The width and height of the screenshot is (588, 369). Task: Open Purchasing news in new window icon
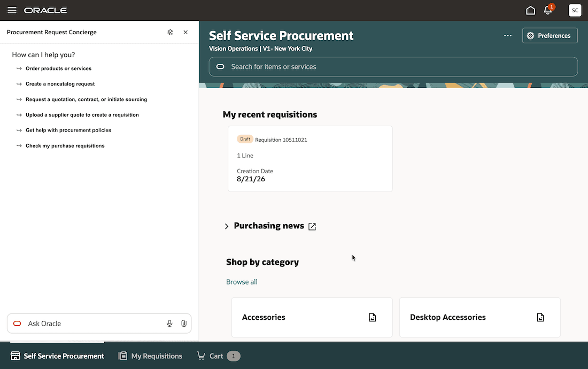coord(312,227)
